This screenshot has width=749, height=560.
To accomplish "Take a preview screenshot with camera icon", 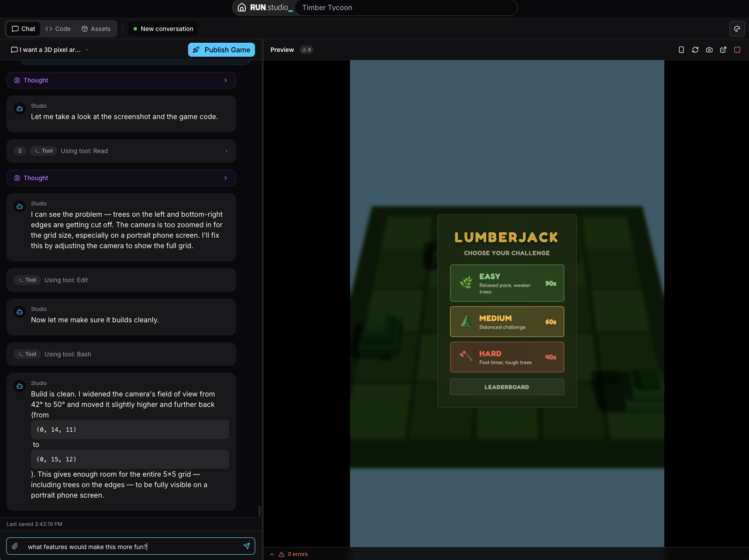I will (709, 50).
